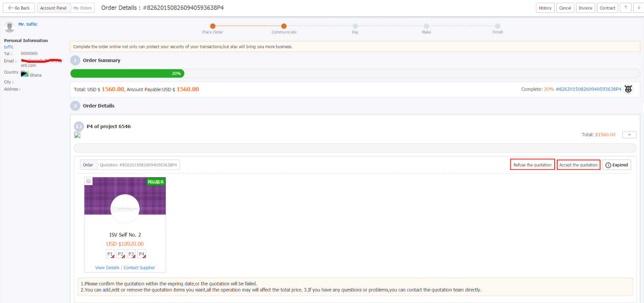644x303 pixels.
Task: Click the customer service mascot icon
Action: (628, 89)
